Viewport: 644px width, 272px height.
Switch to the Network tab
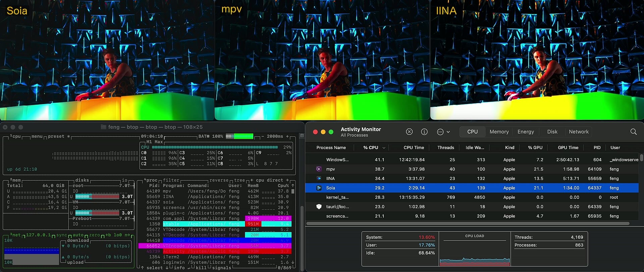579,132
